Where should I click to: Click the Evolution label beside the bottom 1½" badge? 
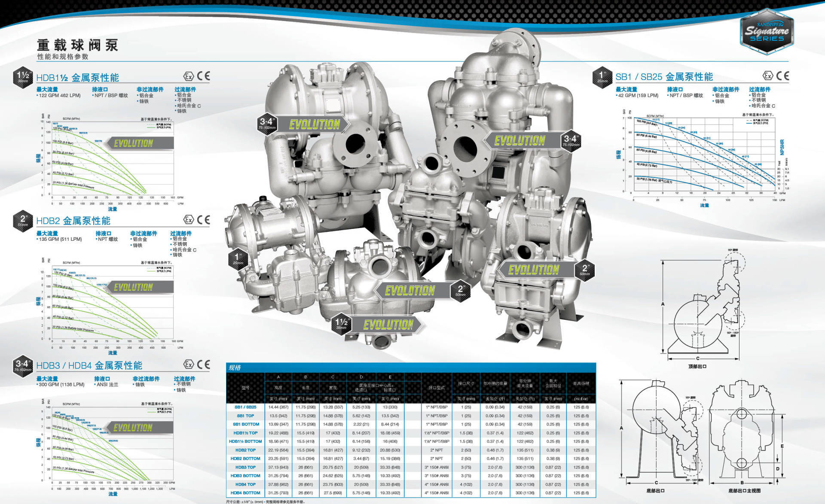click(388, 325)
